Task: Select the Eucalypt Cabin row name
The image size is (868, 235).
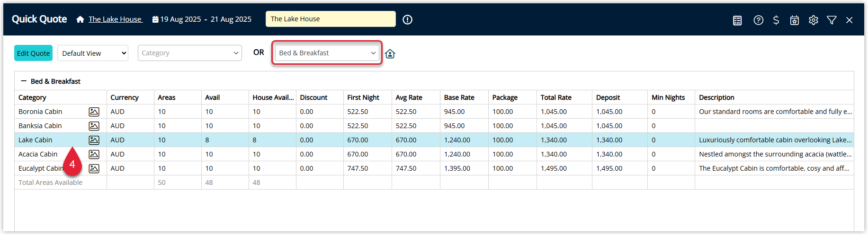Action: click(x=41, y=168)
